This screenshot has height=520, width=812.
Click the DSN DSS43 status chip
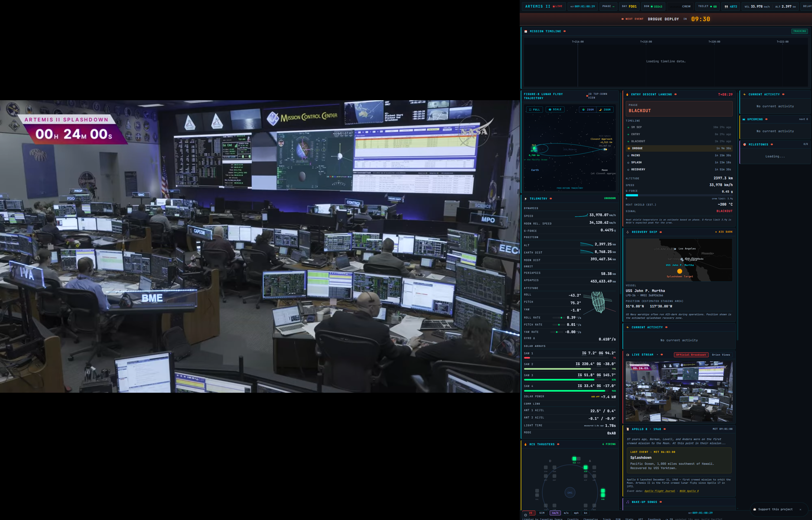653,6
